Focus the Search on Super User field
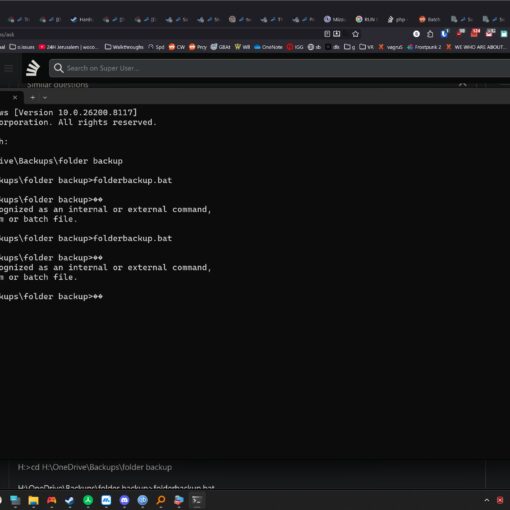This screenshot has height=510, width=510. (x=280, y=68)
